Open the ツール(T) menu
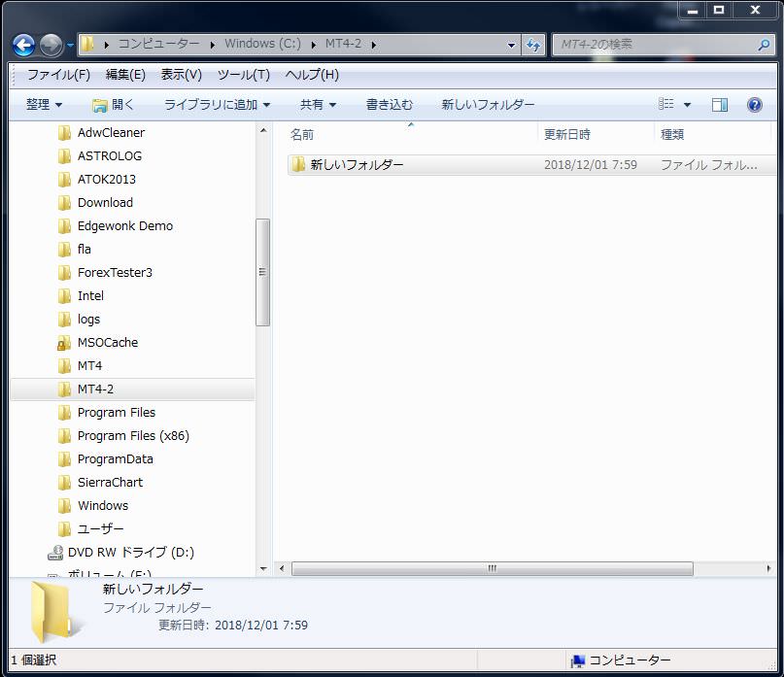 coord(243,75)
